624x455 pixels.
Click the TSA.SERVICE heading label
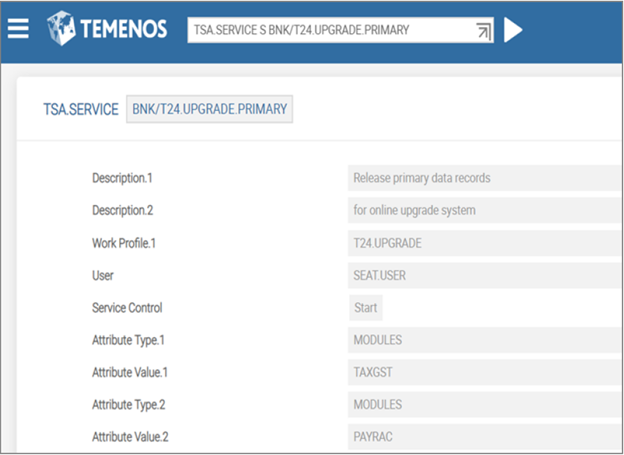pyautogui.click(x=81, y=109)
